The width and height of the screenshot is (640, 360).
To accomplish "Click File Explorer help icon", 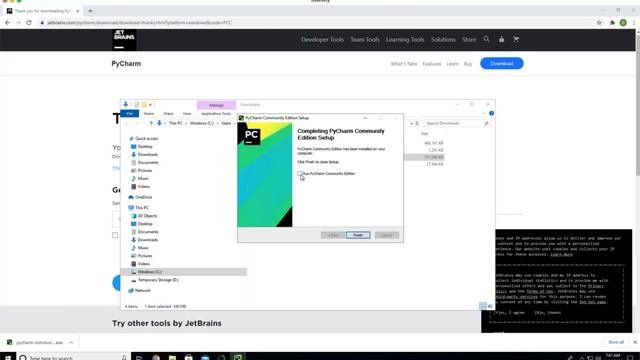I will tap(491, 113).
